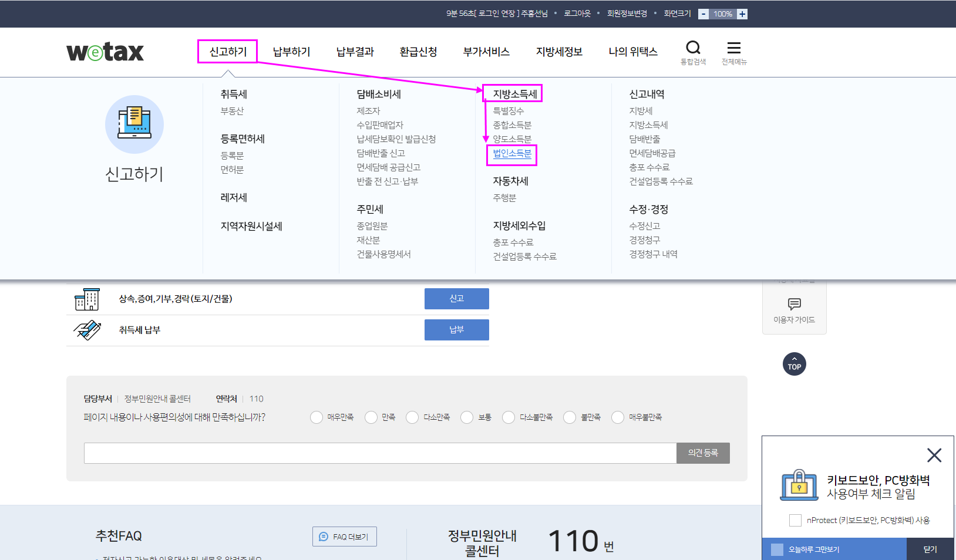Click the 의견 등록 button

[703, 453]
